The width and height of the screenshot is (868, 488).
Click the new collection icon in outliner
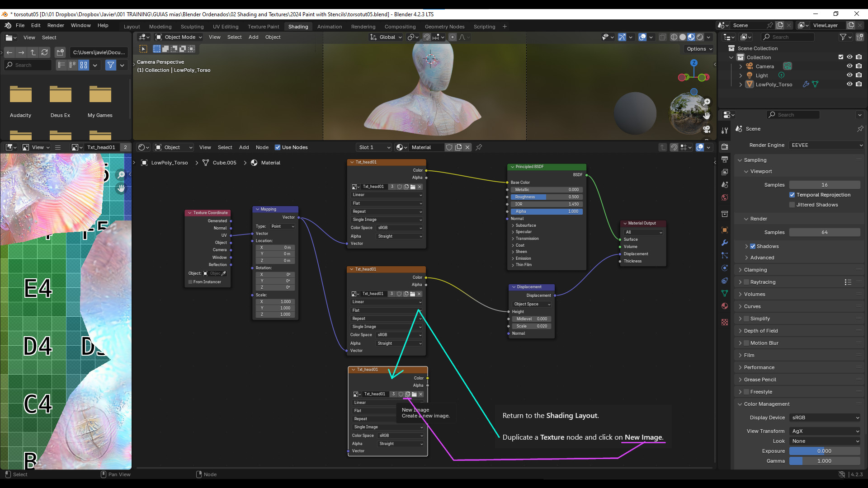click(x=859, y=37)
